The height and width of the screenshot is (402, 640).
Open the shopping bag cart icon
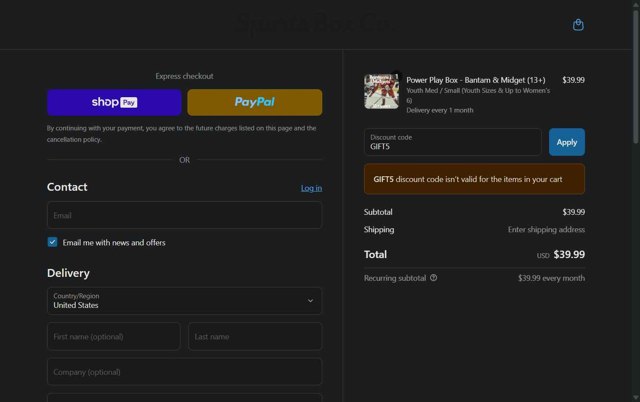[x=578, y=25]
